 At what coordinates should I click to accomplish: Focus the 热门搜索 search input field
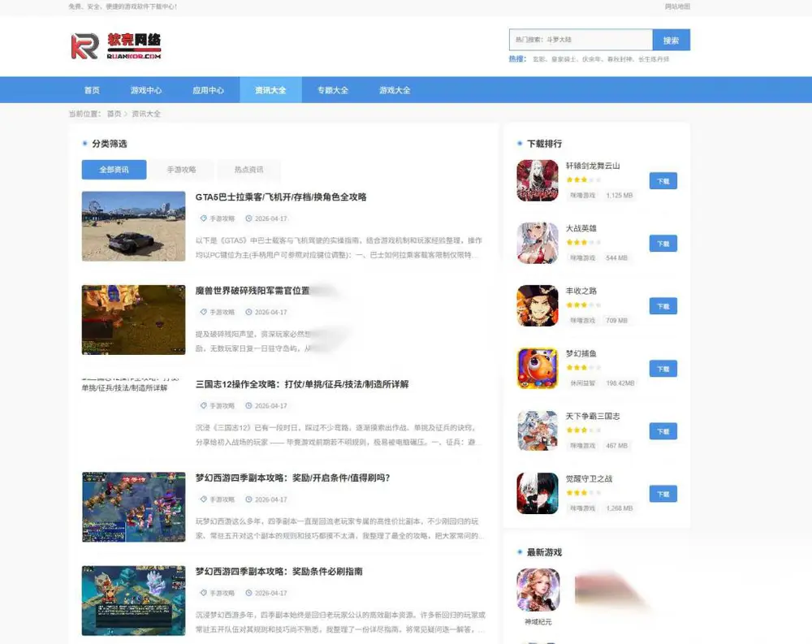(x=581, y=40)
